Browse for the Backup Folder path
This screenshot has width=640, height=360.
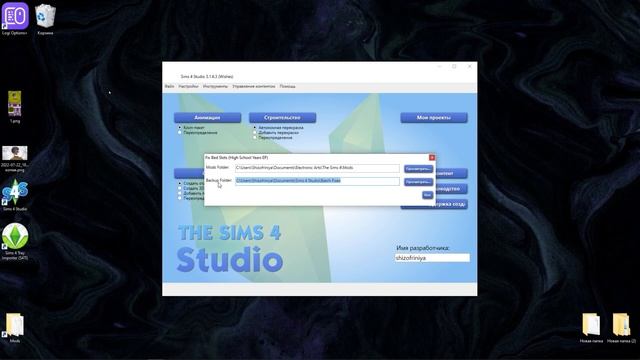click(x=418, y=182)
